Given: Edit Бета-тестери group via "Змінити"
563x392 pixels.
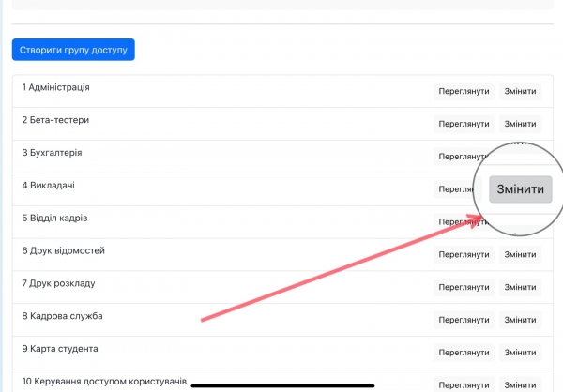Looking at the screenshot, I should point(520,124).
